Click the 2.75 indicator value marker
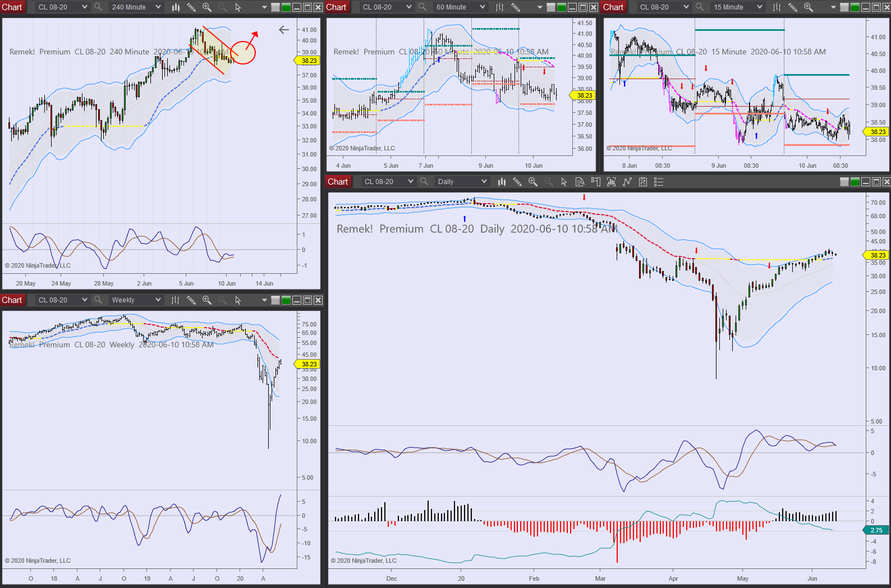 (x=876, y=530)
